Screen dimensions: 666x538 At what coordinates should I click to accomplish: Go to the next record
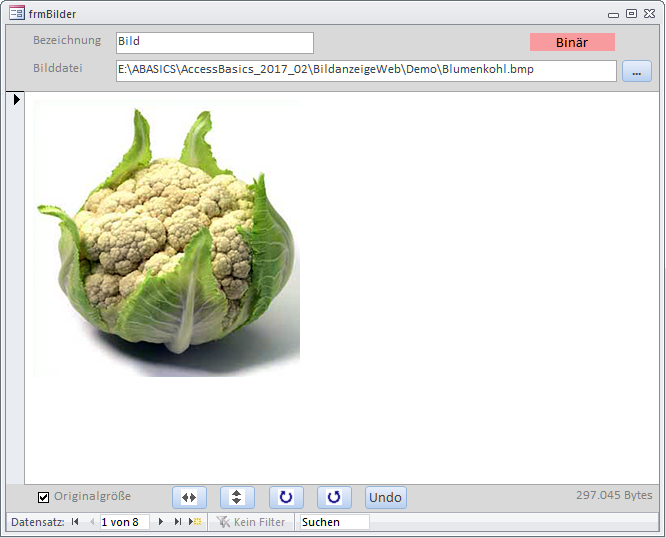161,522
